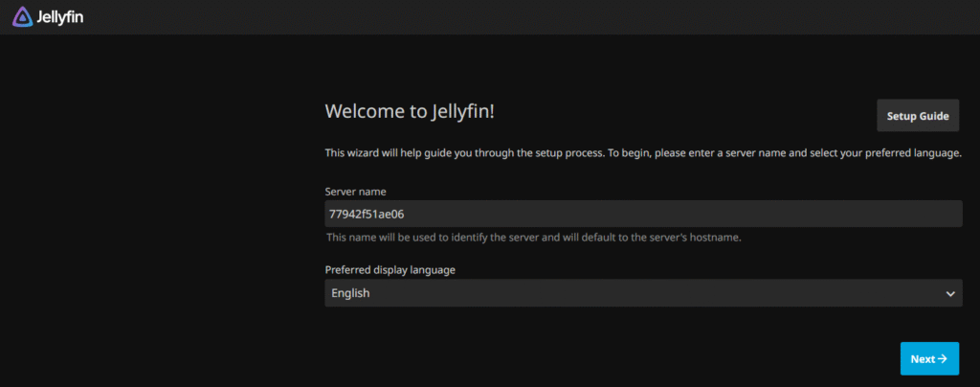Click the words "Setup Guide" at top right
The width and height of the screenshot is (980, 387).
(x=917, y=116)
